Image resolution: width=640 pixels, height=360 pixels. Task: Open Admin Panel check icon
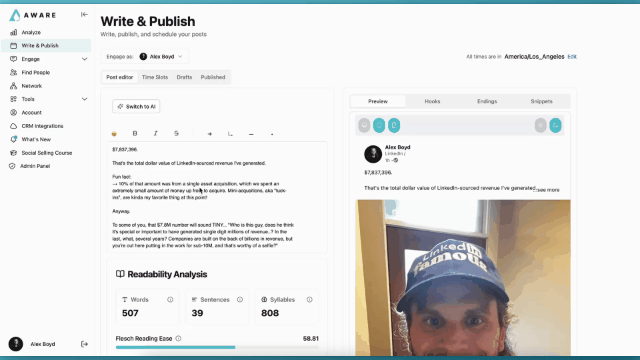click(12, 166)
